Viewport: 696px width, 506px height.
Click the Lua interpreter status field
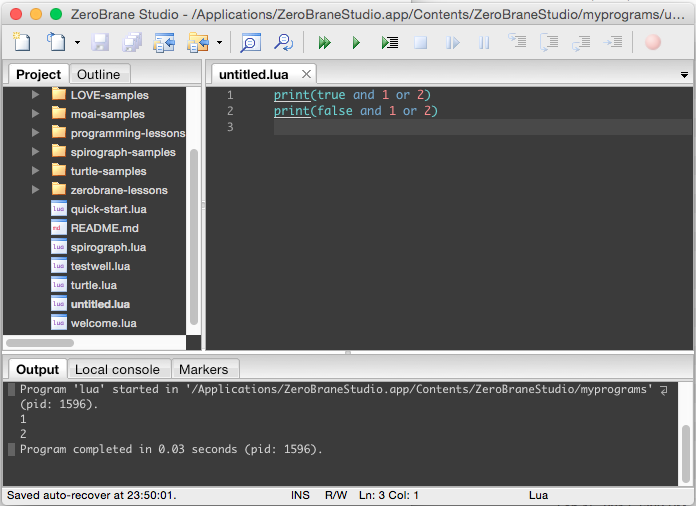(538, 495)
